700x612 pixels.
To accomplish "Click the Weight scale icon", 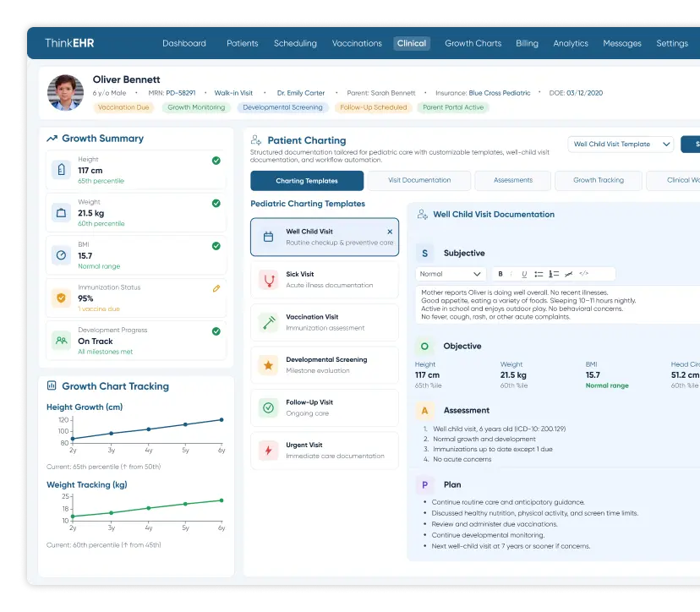I will click(x=61, y=212).
